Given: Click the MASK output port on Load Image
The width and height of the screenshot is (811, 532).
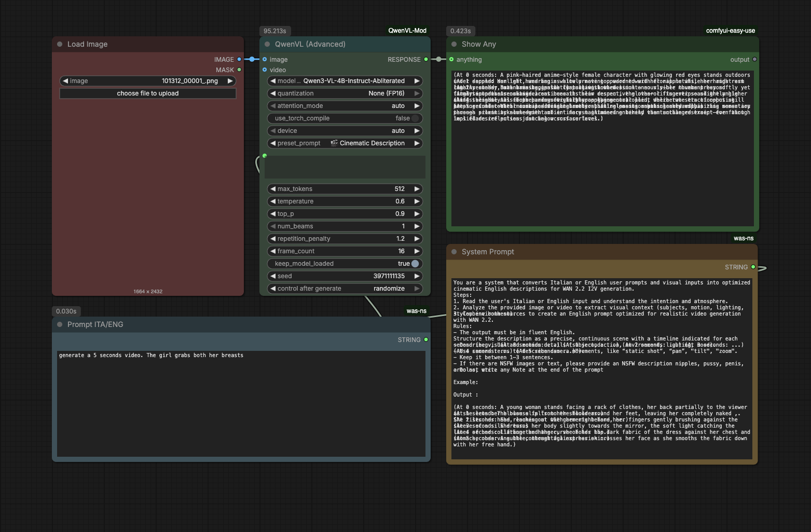Looking at the screenshot, I should coord(239,70).
